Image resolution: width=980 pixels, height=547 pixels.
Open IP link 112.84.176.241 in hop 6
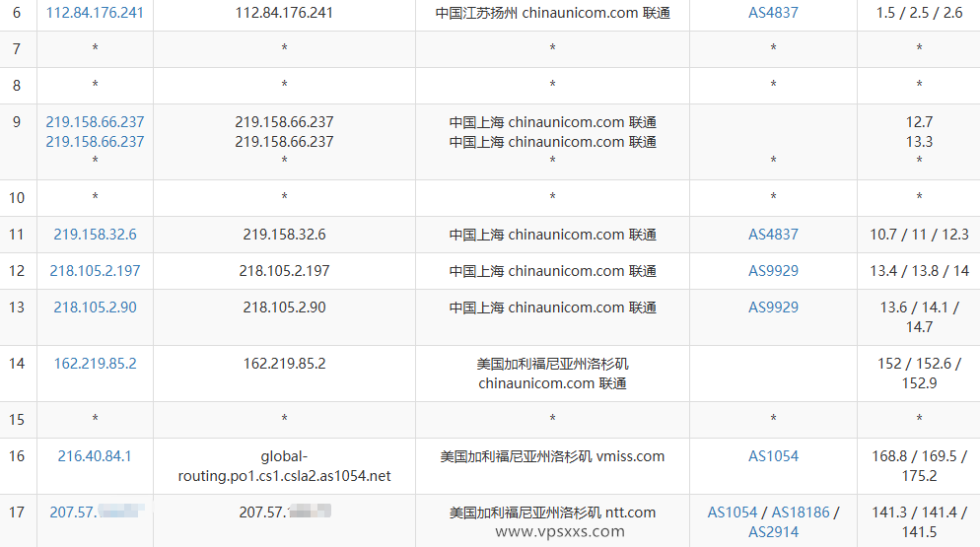95,13
